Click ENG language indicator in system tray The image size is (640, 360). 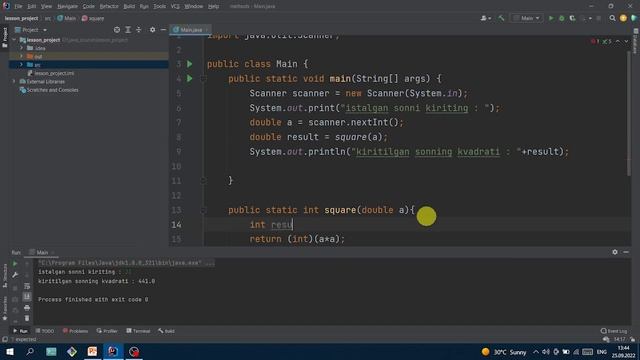pyautogui.click(x=602, y=352)
